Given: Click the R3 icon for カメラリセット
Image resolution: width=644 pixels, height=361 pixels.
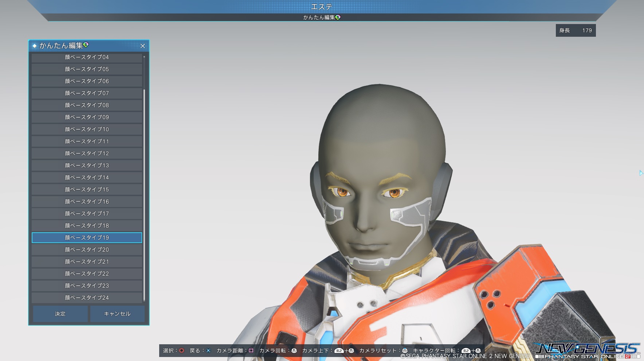Looking at the screenshot, I should tap(405, 350).
